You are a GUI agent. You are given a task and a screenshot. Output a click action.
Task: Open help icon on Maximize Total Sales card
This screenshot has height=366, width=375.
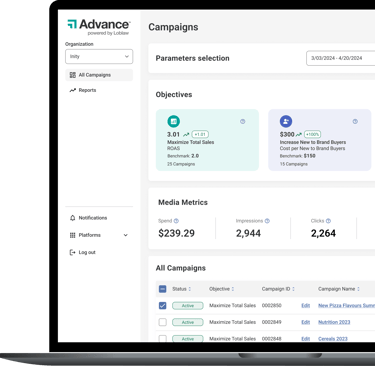[x=243, y=122]
